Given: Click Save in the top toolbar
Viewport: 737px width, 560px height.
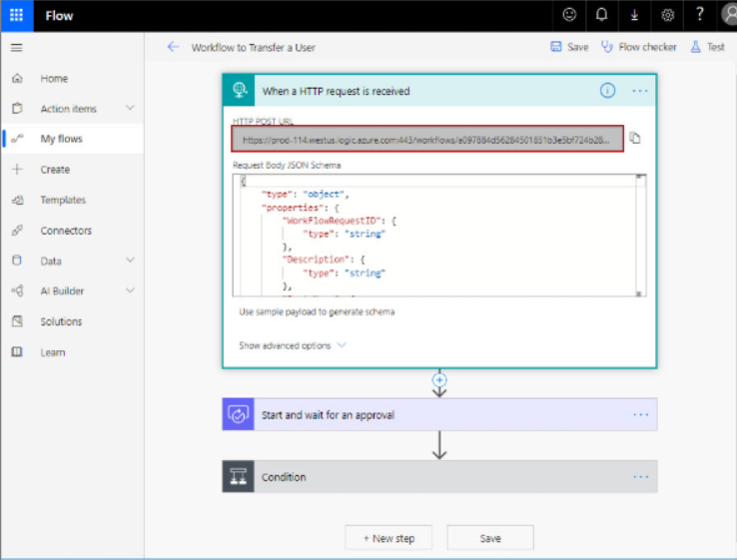Looking at the screenshot, I should coord(569,47).
